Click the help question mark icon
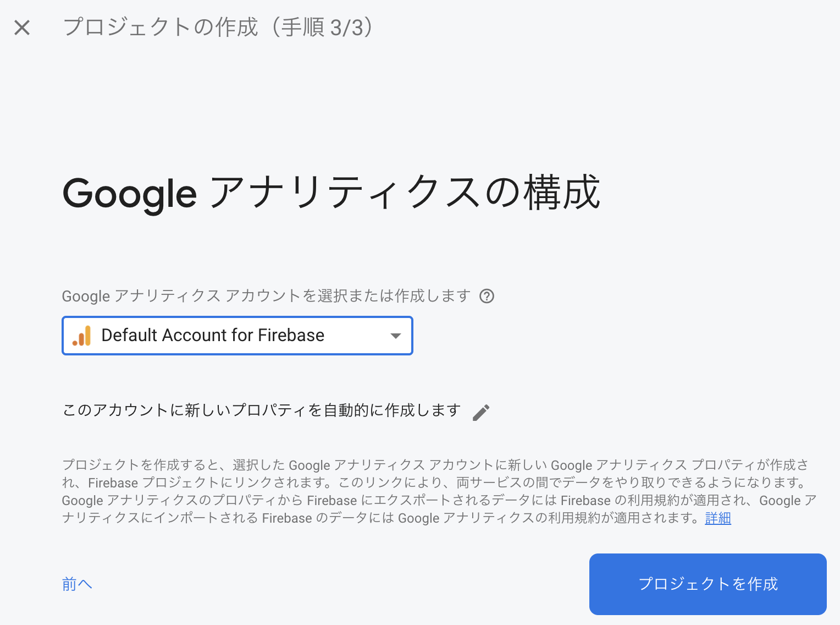Viewport: 840px width, 625px height. click(487, 296)
